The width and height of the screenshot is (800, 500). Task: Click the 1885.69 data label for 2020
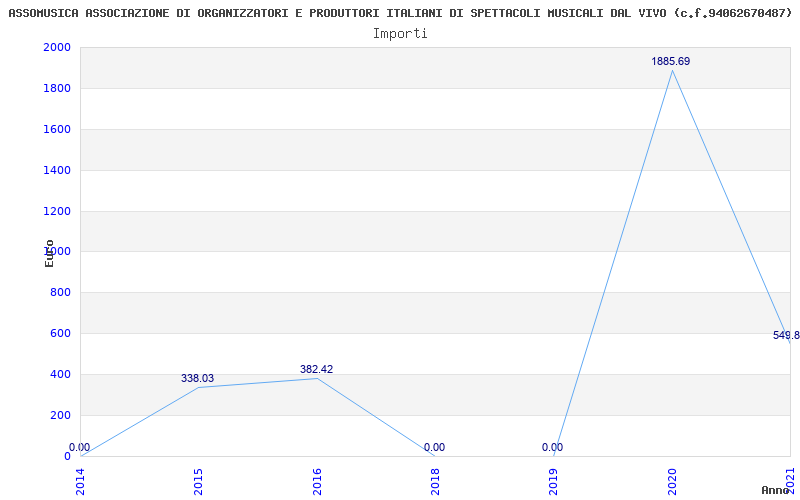[670, 61]
